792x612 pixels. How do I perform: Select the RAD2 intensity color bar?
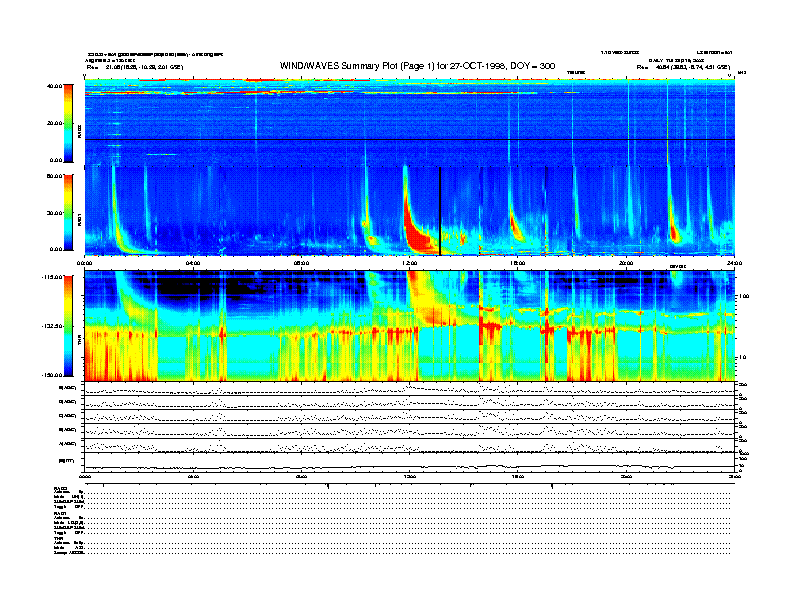point(68,123)
